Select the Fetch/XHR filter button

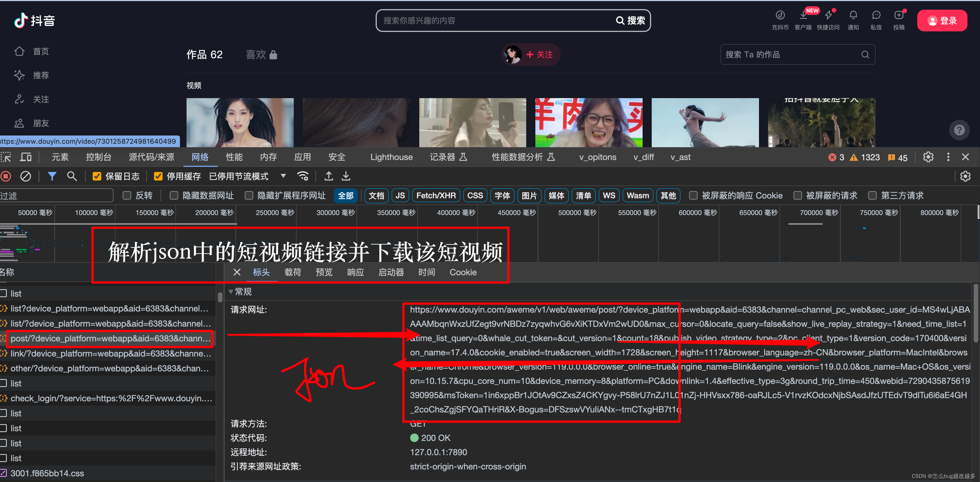click(436, 196)
